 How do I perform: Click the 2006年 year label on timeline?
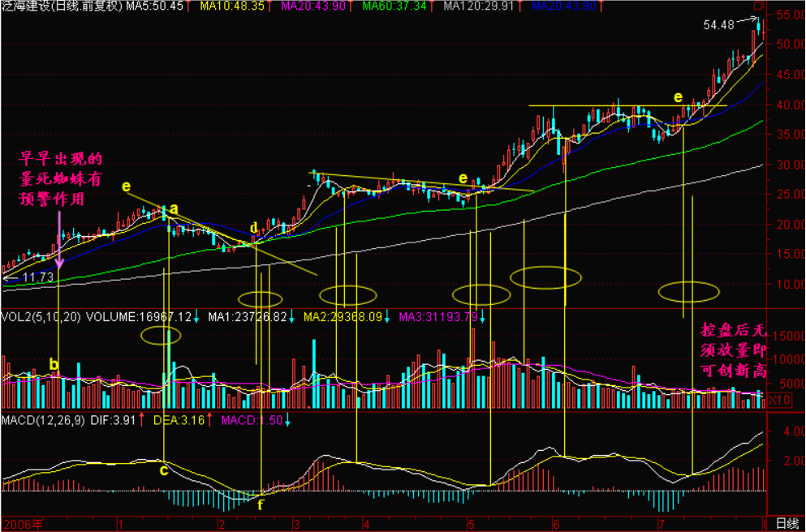tap(21, 524)
